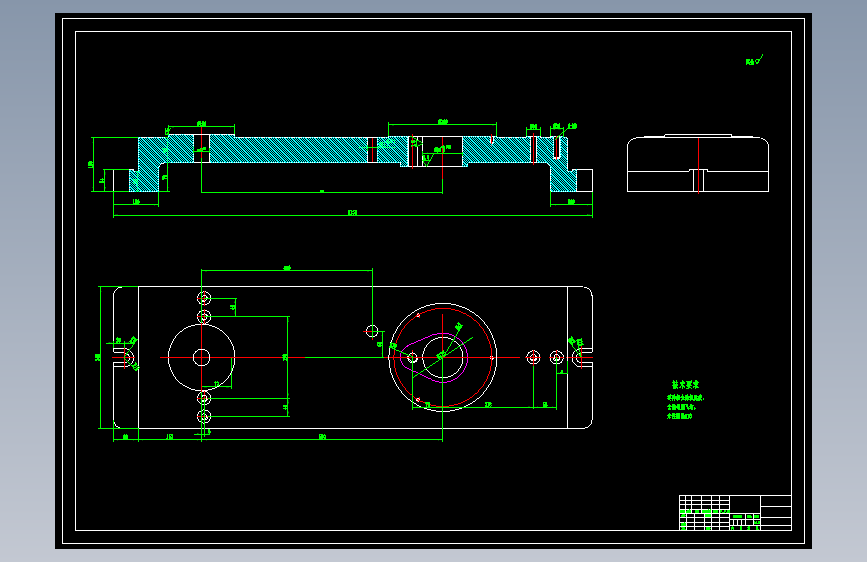Select the overall length dimension under section view

[353, 214]
